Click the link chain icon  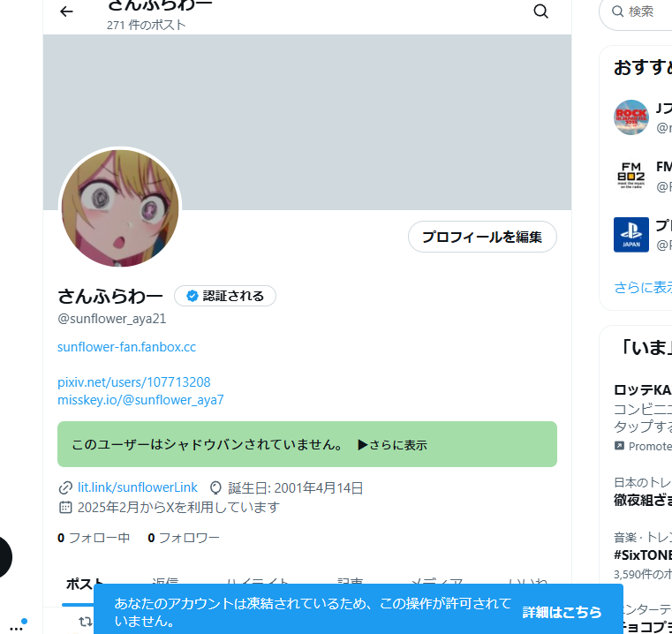(x=65, y=487)
